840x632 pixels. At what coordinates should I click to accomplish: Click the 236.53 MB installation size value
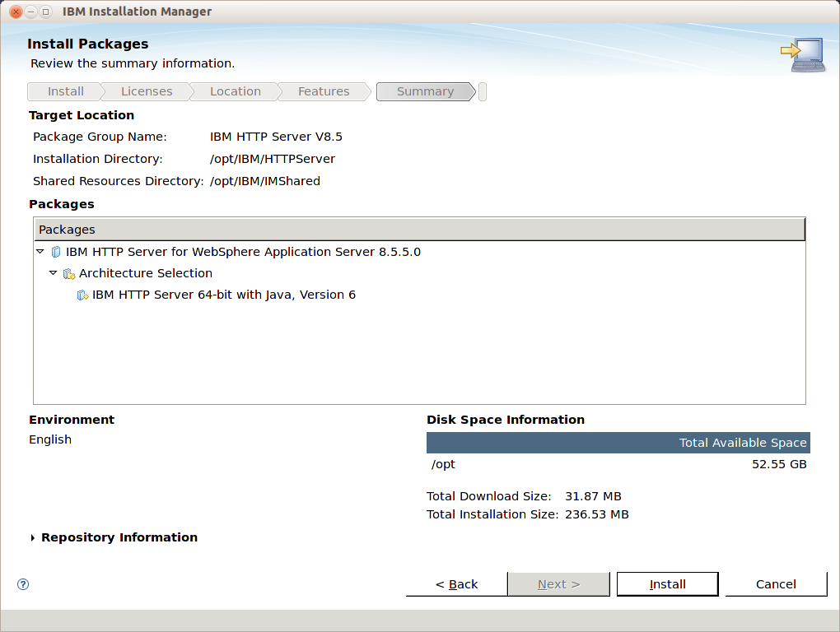pyautogui.click(x=597, y=515)
